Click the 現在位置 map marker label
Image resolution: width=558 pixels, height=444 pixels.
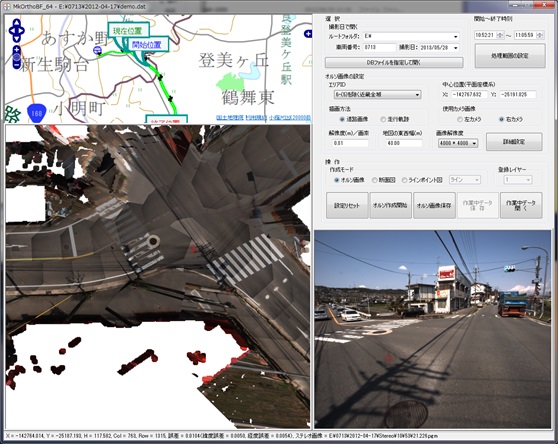[128, 31]
